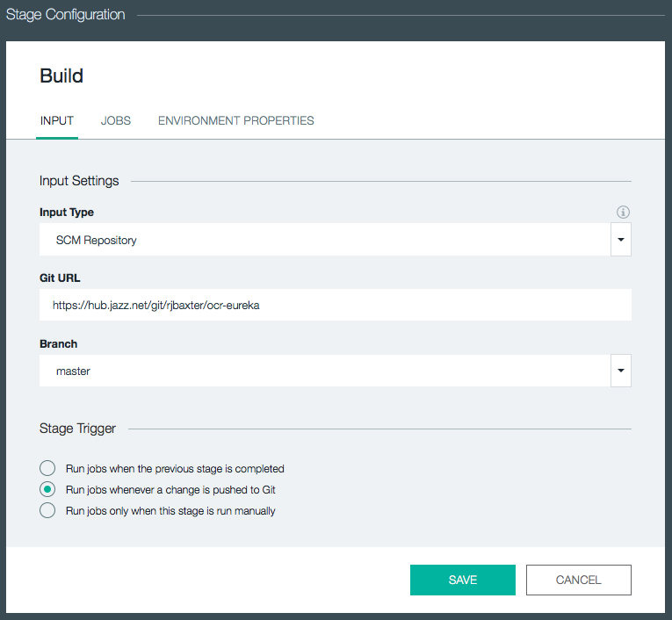Click the Input Settings section heading

click(x=79, y=181)
